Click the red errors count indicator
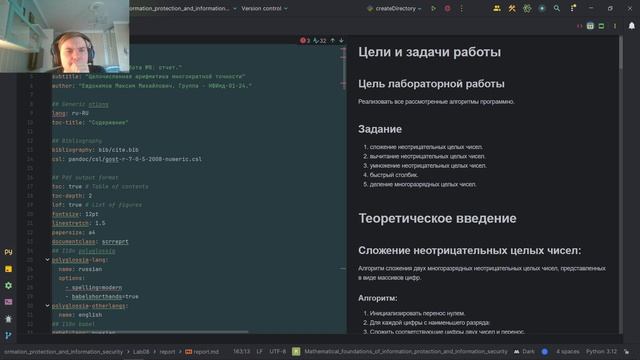The width and height of the screenshot is (640, 360). 305,40
